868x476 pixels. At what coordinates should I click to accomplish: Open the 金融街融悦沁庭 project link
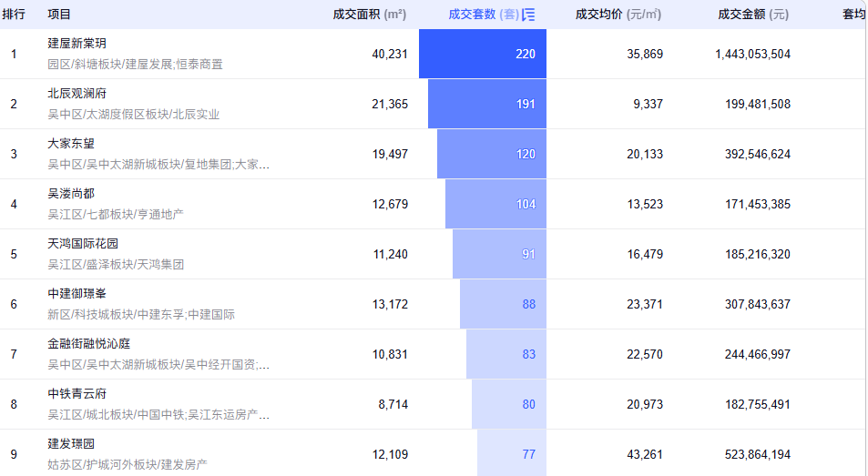tap(89, 344)
